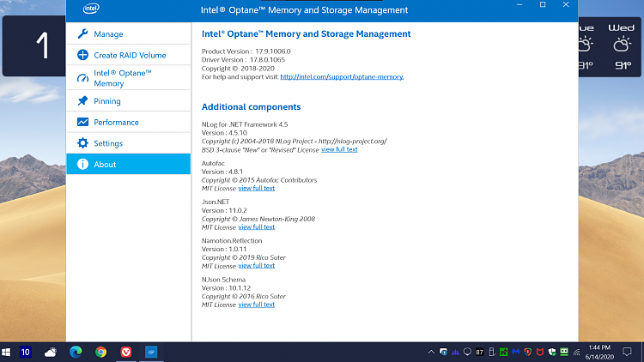Open the weather cloud taskbar app
Viewport: 644px width, 362px height.
pos(51,353)
